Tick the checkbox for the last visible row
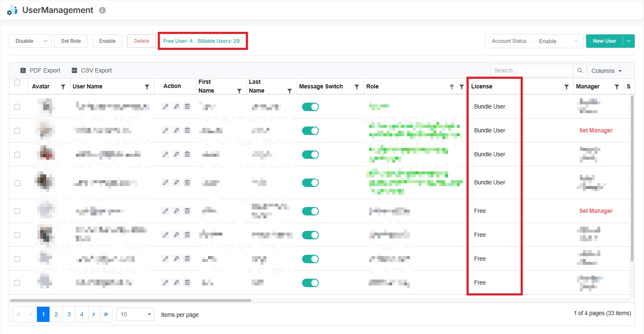 pos(17,283)
